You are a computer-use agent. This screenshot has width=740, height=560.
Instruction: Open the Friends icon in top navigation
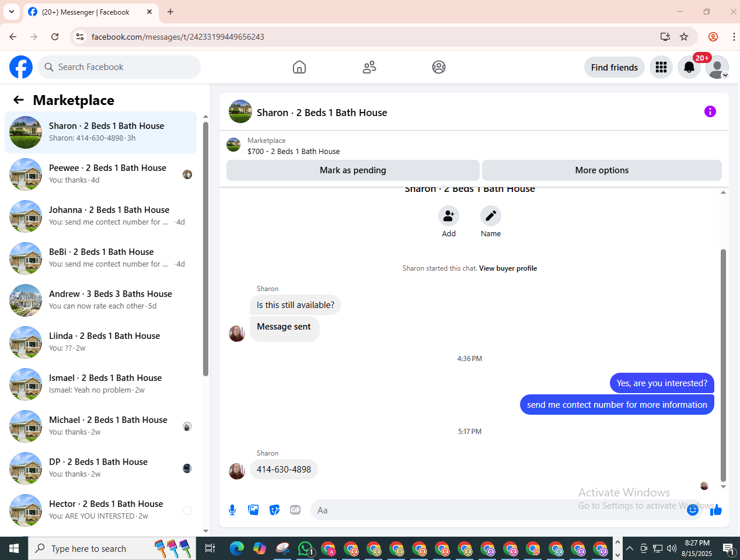369,67
